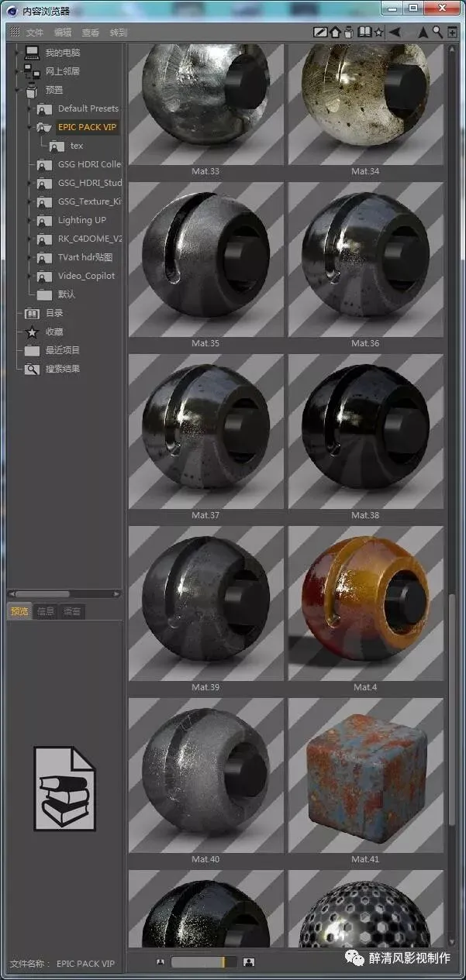Viewport: 466px width, 980px height.
Task: Click the 默认 folder icon
Action: tap(44, 294)
